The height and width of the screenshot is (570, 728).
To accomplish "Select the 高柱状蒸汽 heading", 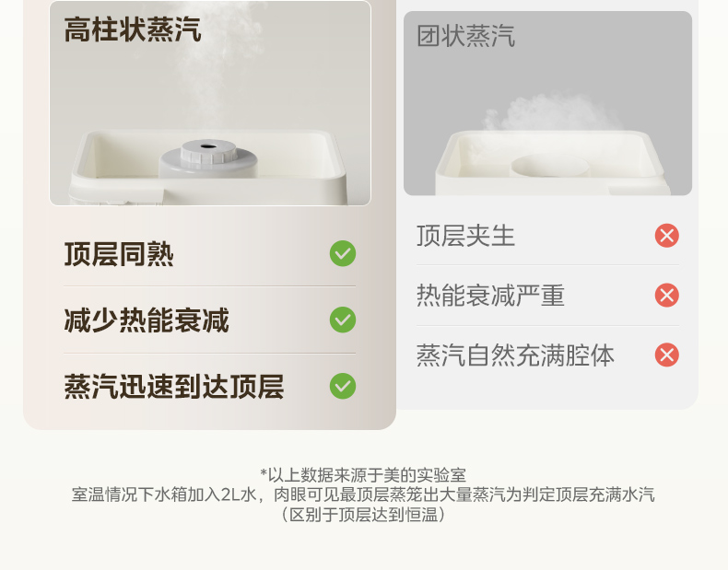I will (133, 29).
